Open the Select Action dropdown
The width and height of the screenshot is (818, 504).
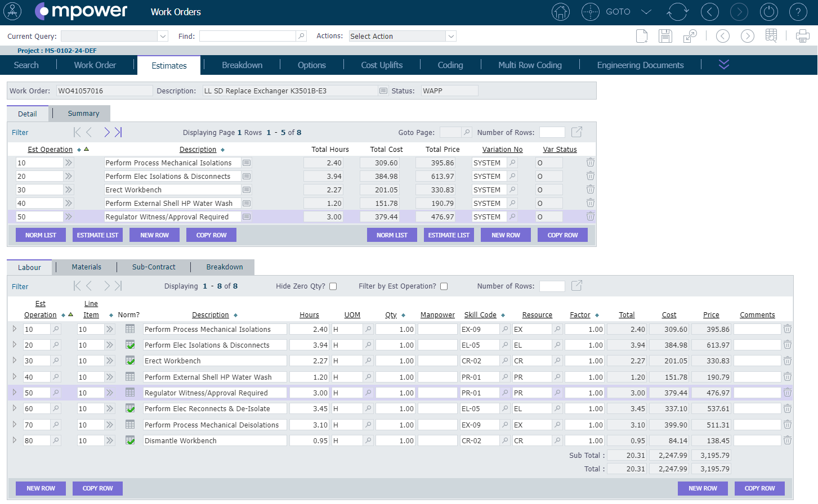coord(402,35)
